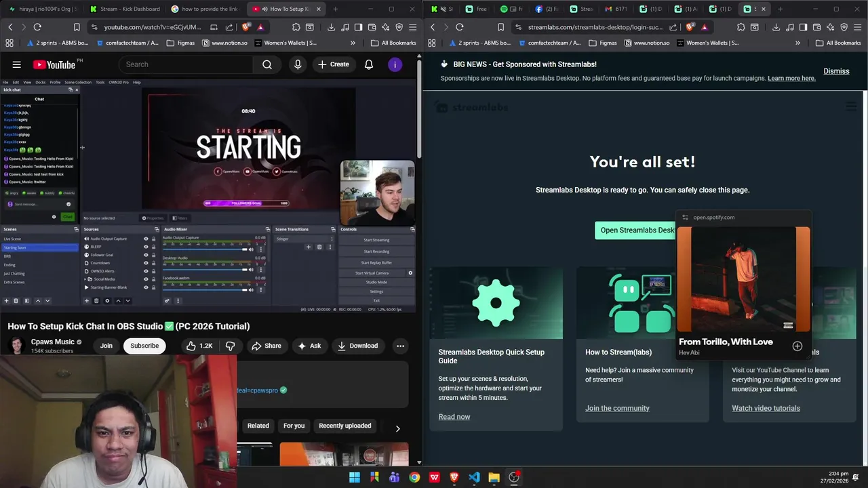Switch to Stream - Kick Dashboard tab
The image size is (868, 488).
click(126, 9)
